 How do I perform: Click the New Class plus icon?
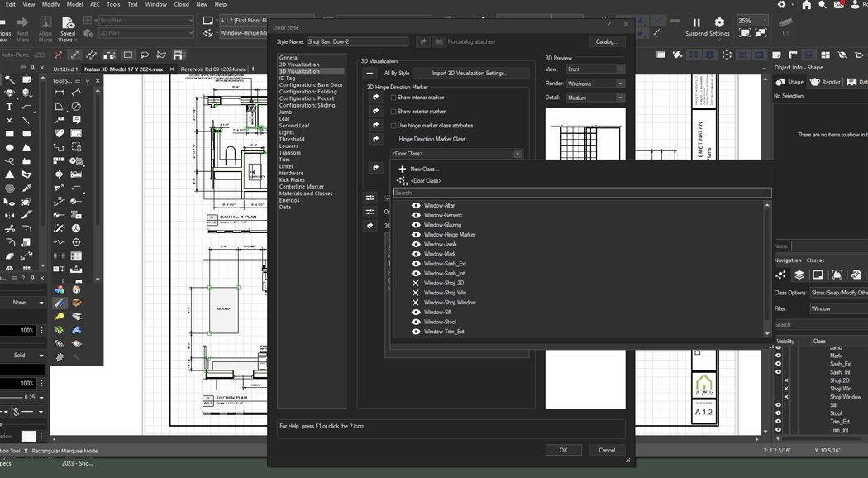coord(403,169)
